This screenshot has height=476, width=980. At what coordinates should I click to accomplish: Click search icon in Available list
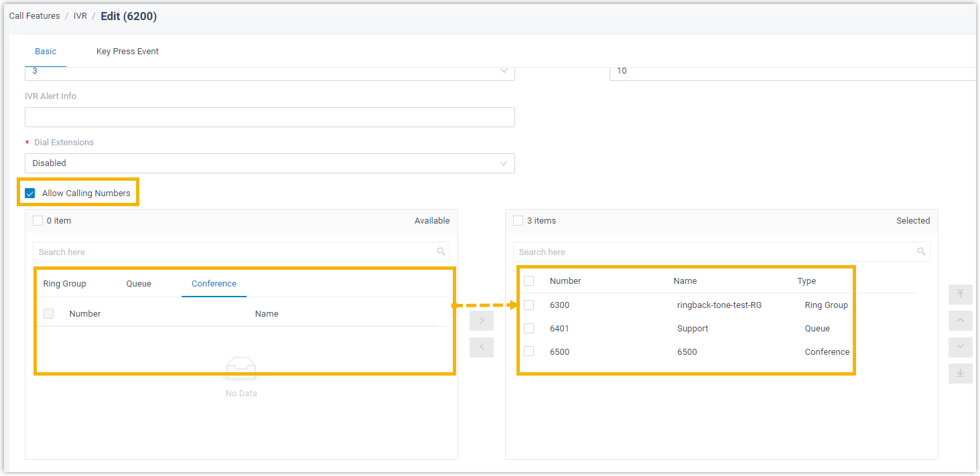tap(441, 252)
